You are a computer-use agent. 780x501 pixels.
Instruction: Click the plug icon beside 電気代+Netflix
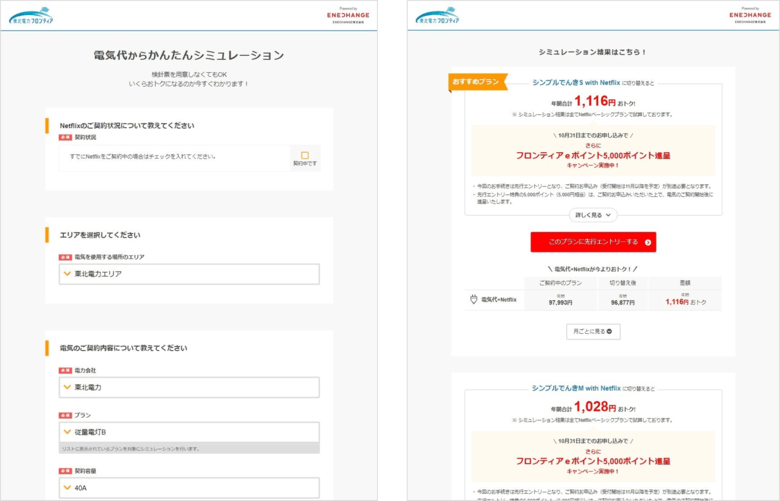pos(473,300)
